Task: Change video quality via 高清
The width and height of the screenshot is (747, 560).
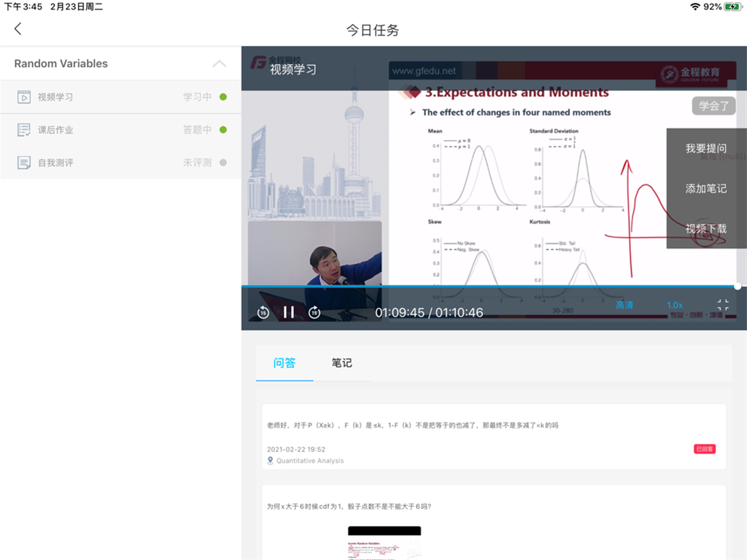Action: pyautogui.click(x=624, y=305)
